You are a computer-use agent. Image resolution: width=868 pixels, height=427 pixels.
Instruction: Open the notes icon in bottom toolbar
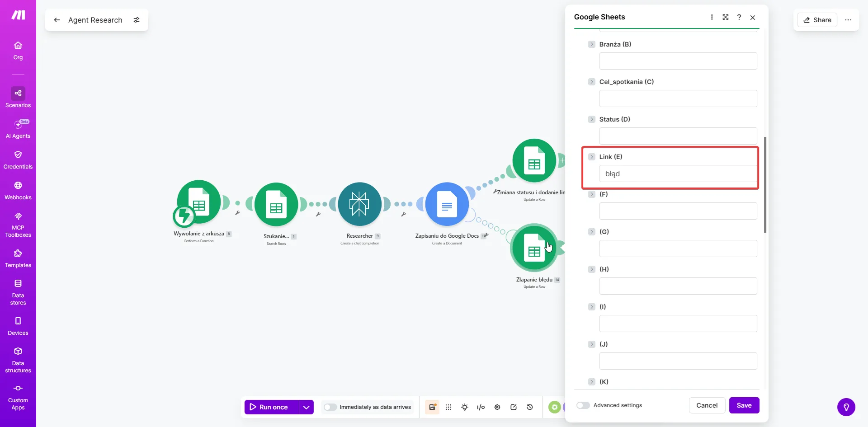pyautogui.click(x=432, y=407)
